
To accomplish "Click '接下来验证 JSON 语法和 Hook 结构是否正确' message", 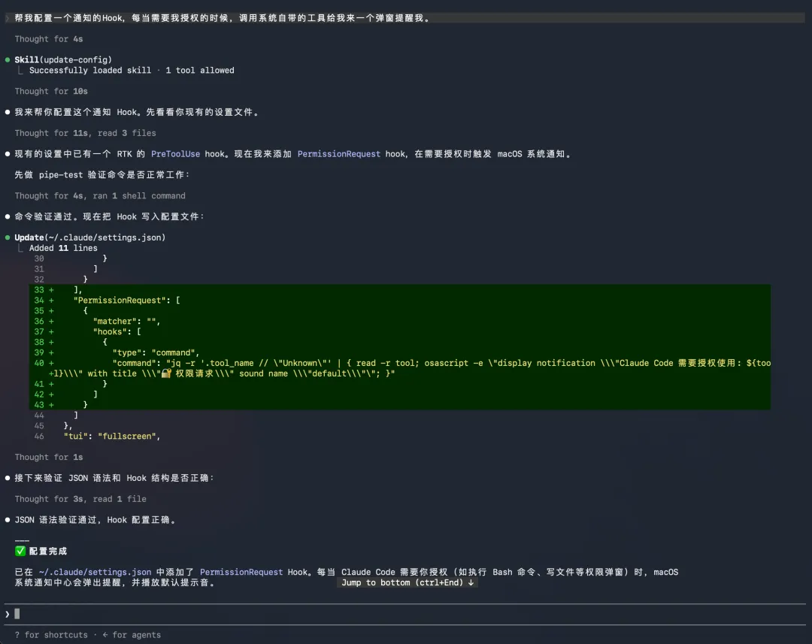I will 114,478.
